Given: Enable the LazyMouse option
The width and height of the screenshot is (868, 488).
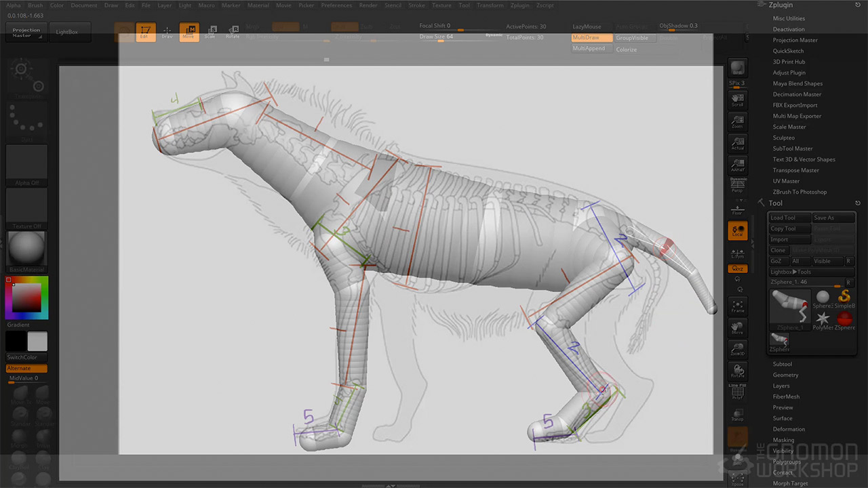Looking at the screenshot, I should pos(587,26).
